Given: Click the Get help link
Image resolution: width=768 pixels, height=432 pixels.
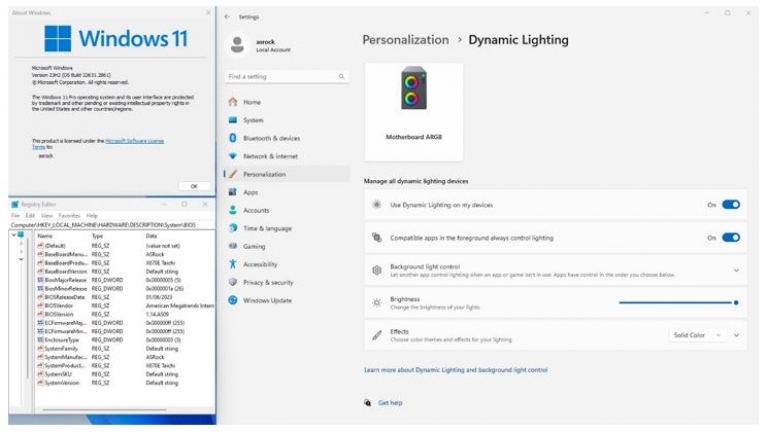Looking at the screenshot, I should point(390,403).
